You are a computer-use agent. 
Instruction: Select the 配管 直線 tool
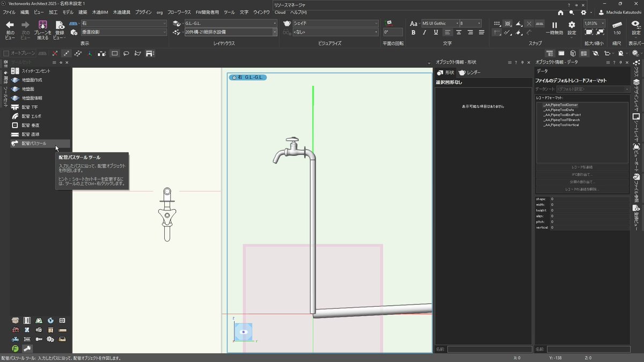click(32, 134)
